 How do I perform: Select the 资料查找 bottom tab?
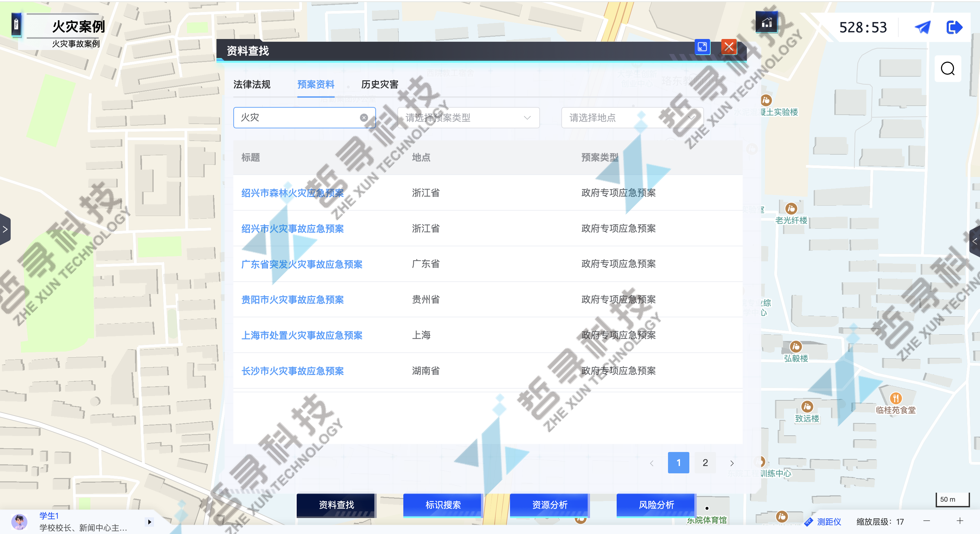[x=336, y=505]
